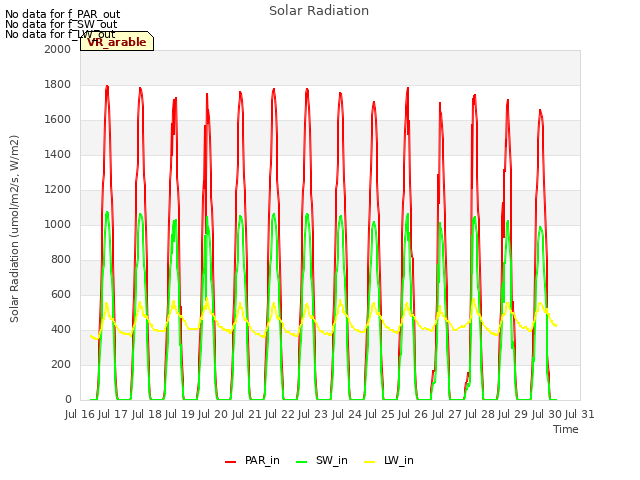Click the 'No data for f_LW_out' message

(x=60, y=34)
